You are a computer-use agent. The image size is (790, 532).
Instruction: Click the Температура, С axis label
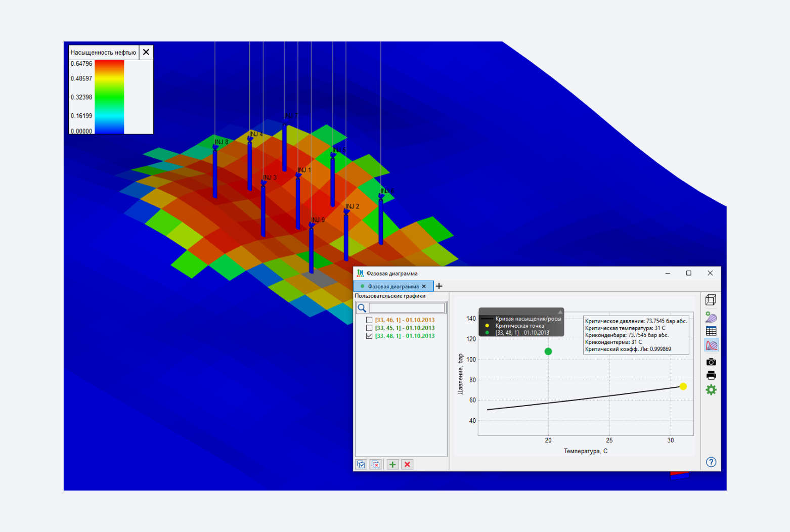pyautogui.click(x=586, y=451)
